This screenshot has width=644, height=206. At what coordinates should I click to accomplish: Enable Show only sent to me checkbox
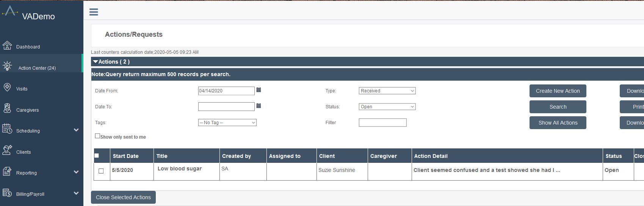tap(97, 136)
